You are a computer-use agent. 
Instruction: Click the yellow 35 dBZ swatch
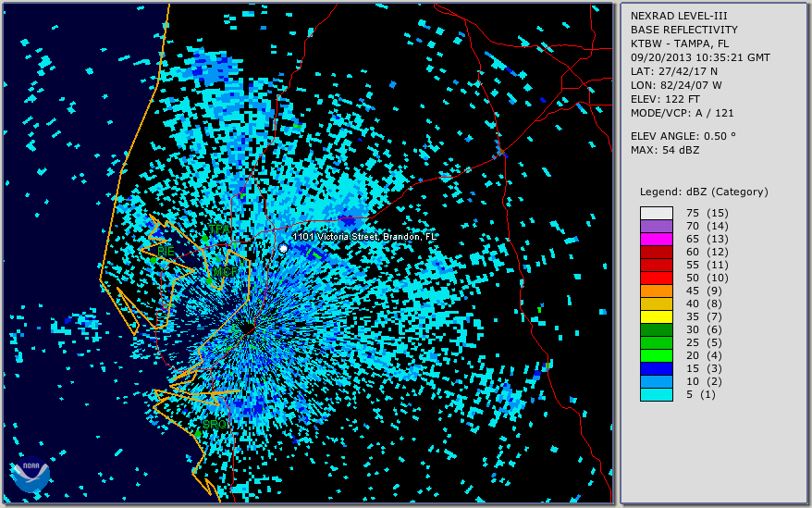pyautogui.click(x=656, y=316)
